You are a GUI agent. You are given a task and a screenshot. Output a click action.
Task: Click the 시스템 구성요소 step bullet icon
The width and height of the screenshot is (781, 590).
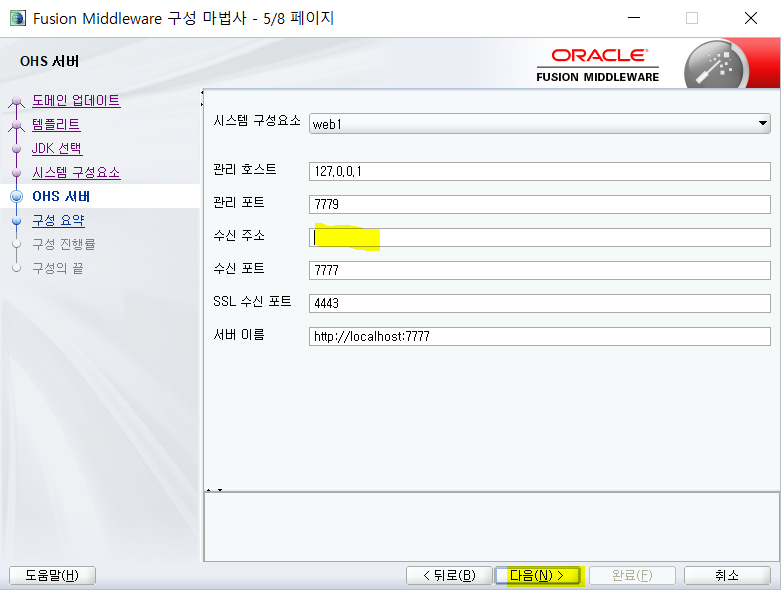click(x=16, y=172)
